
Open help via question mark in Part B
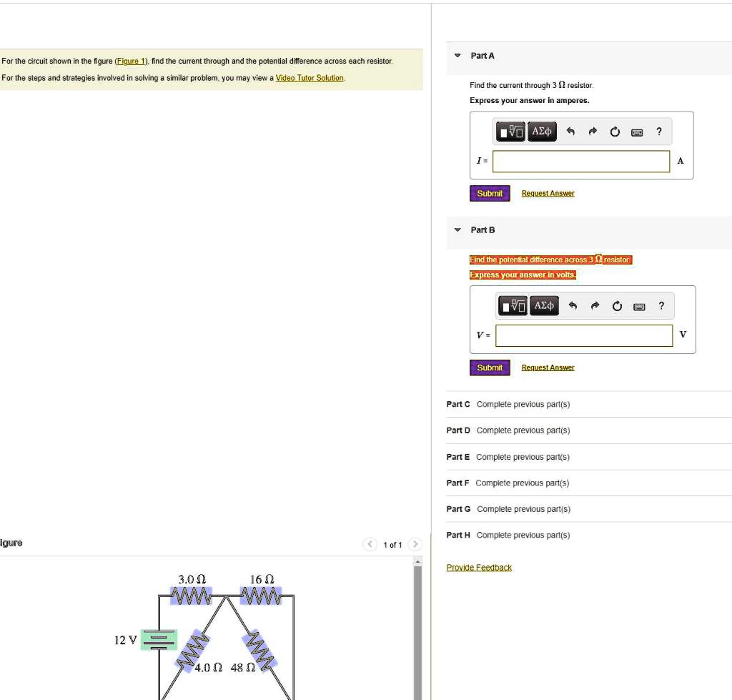pos(661,305)
